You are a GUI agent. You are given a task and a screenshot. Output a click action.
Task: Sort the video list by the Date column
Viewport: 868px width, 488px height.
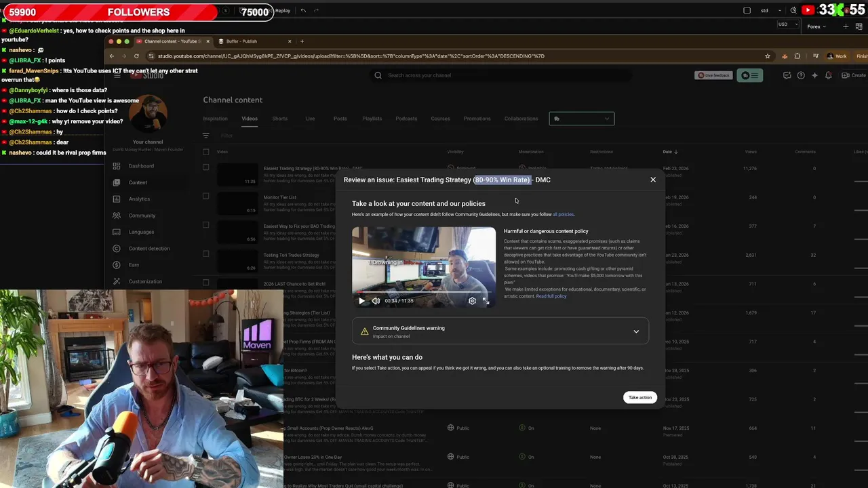[x=670, y=152]
